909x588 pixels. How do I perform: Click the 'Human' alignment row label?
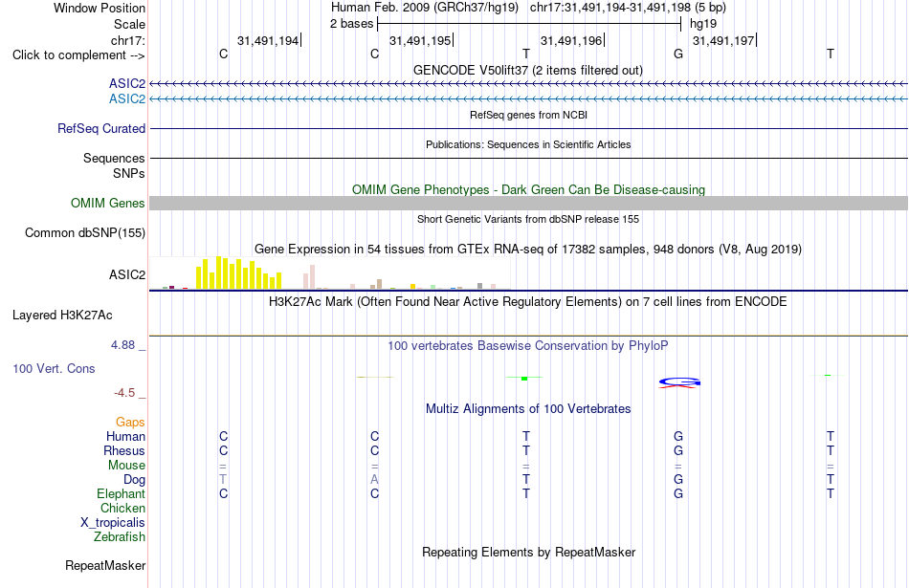pyautogui.click(x=125, y=436)
